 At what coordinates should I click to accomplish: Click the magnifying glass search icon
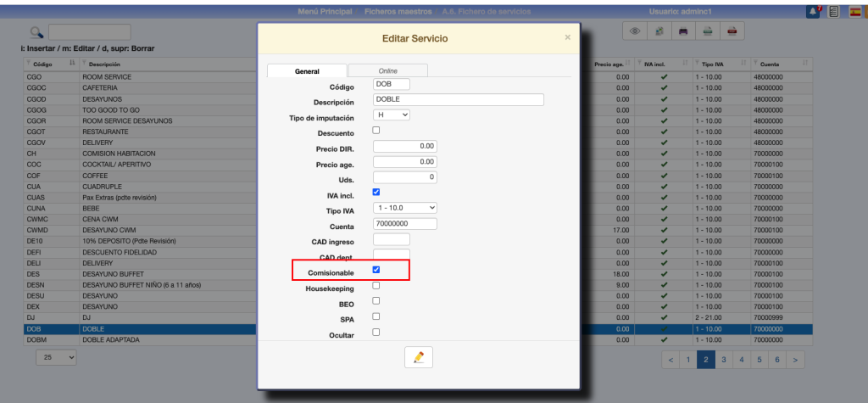(36, 32)
